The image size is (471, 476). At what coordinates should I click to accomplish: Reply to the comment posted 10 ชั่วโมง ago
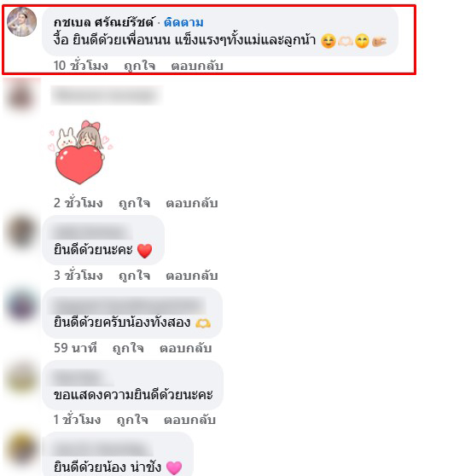[x=197, y=66]
